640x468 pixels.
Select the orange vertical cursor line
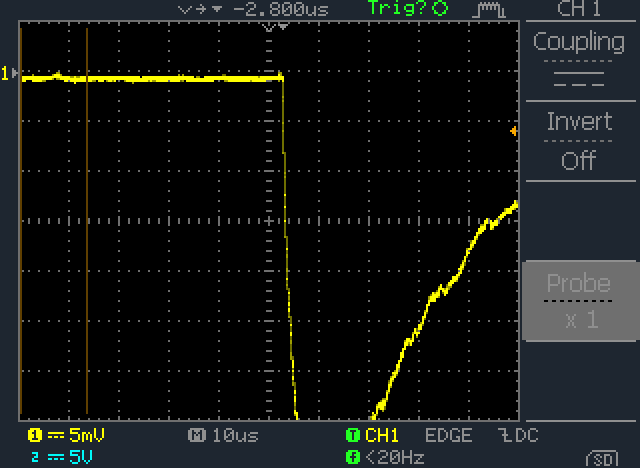pos(87,220)
